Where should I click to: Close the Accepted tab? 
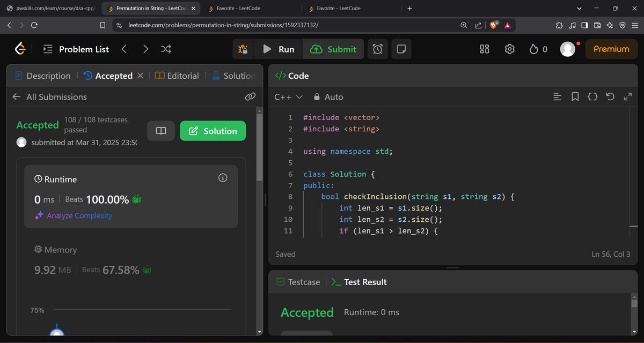pos(140,76)
